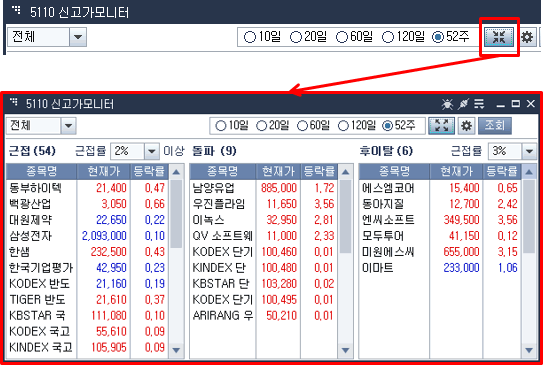Select the QV 소프트웨 row
Viewport: 543px width, 365px height.
point(264,236)
